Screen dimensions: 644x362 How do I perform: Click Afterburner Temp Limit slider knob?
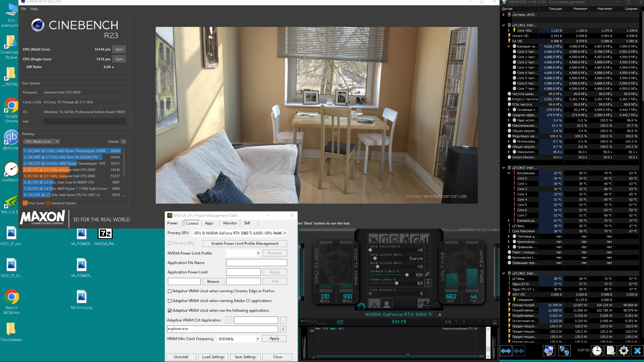point(397,283)
